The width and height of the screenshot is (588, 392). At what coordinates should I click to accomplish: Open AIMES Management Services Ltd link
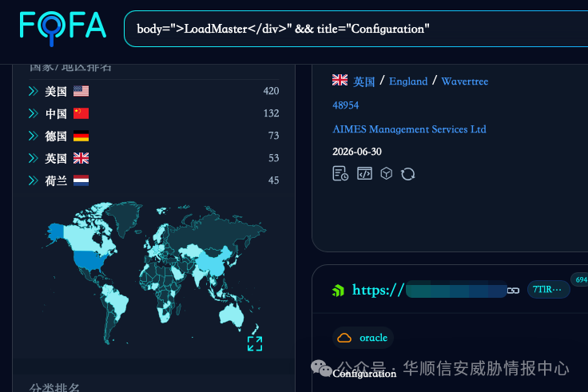click(x=409, y=129)
